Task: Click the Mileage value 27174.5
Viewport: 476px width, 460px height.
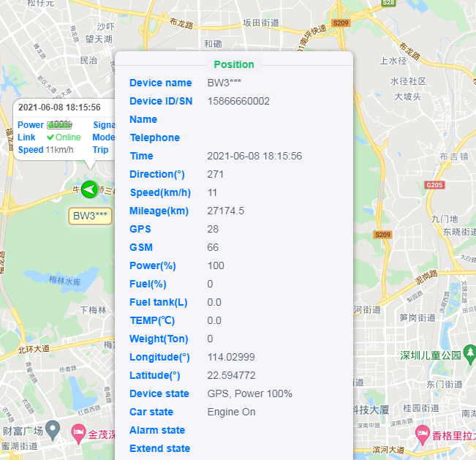Action: click(226, 211)
